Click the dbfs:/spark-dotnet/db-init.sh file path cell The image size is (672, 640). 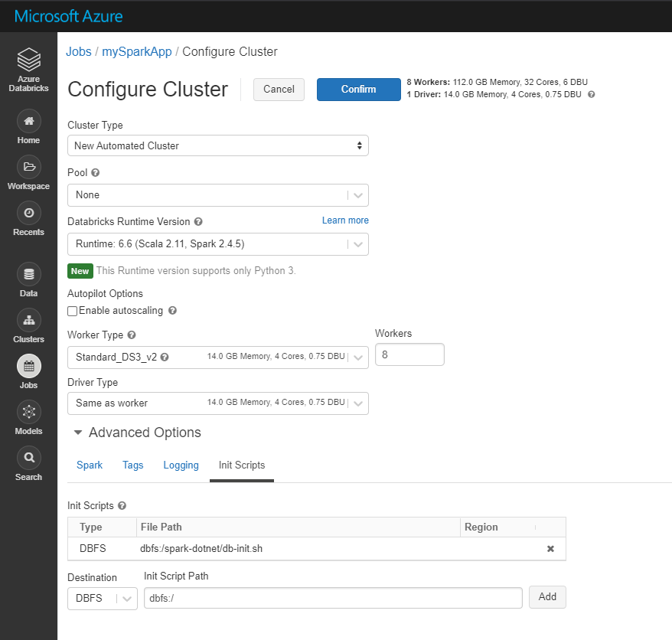201,549
